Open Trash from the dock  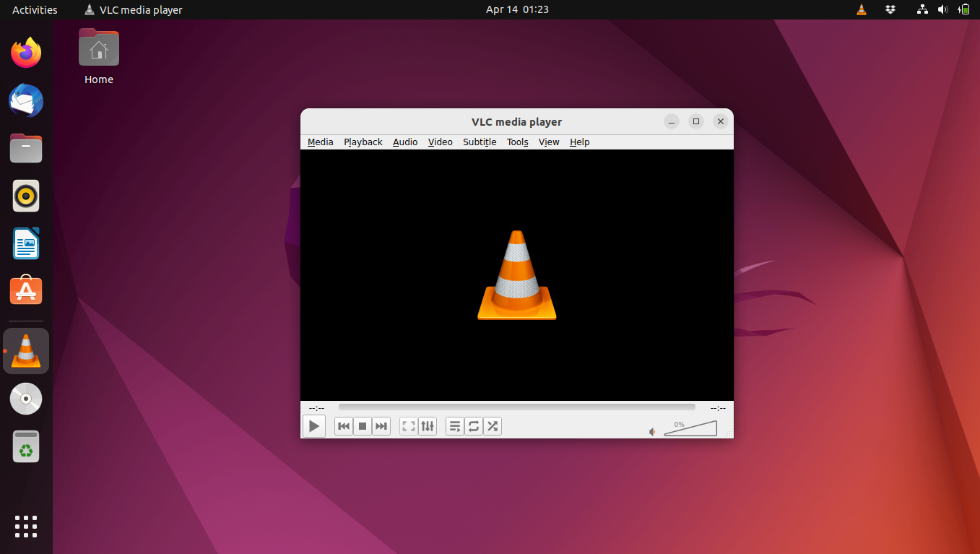tap(26, 446)
